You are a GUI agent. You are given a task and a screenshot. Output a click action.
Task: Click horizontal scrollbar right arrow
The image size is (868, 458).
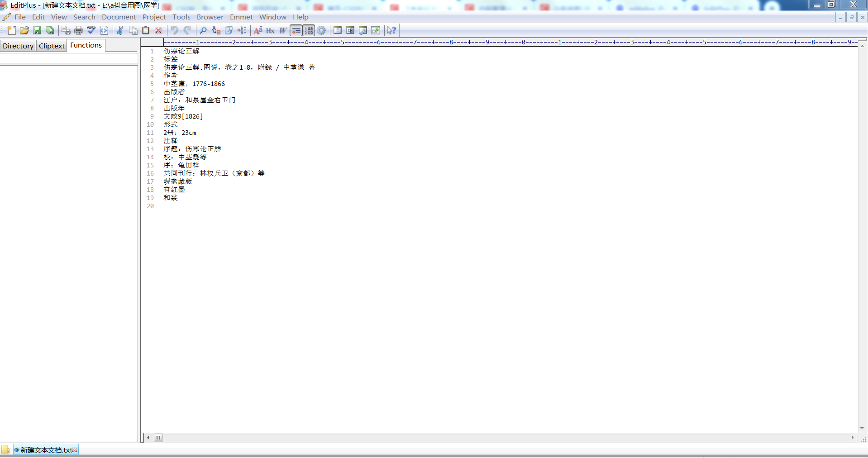click(x=853, y=438)
